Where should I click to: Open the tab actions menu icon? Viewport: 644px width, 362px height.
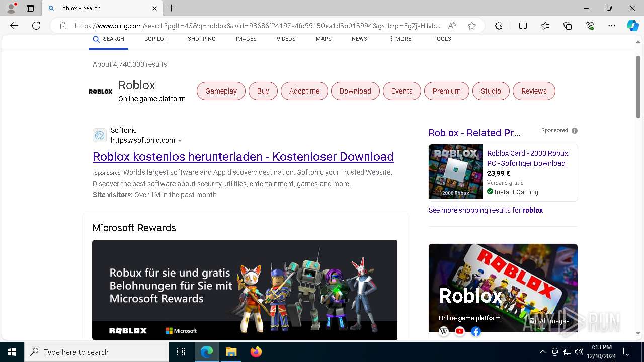30,8
